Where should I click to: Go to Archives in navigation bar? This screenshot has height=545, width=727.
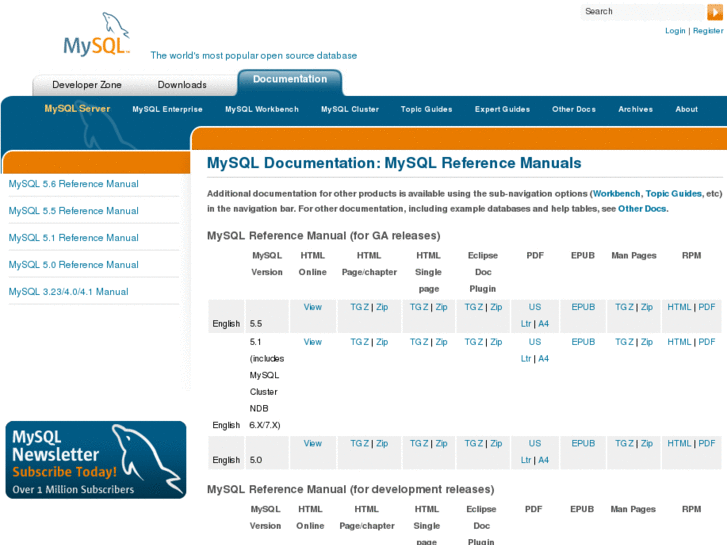635,109
